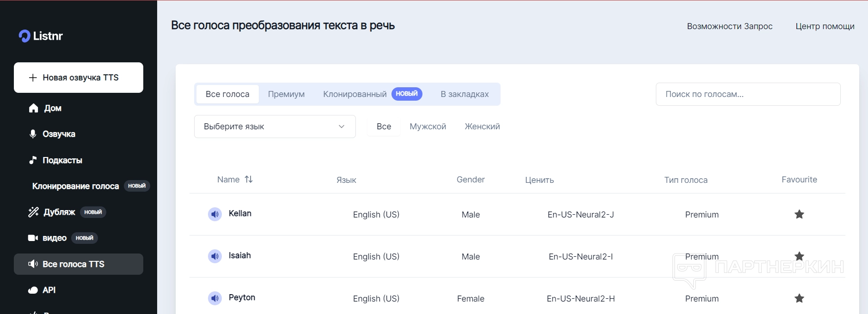This screenshot has height=314, width=868.
Task: Play the Kellan voice preview
Action: click(215, 214)
